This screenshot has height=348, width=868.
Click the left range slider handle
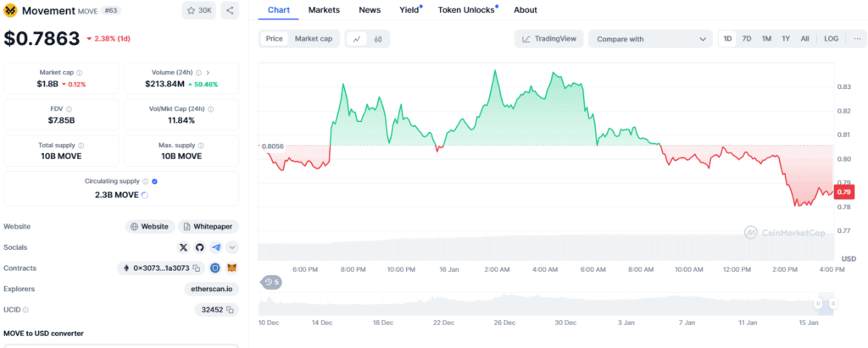click(818, 303)
